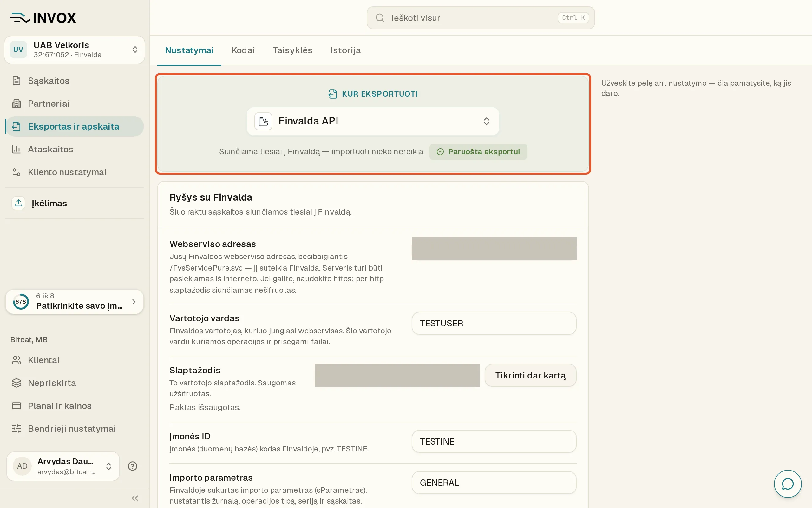
Task: Click the Vartotojo vardas field TESTUSER
Action: (x=494, y=323)
